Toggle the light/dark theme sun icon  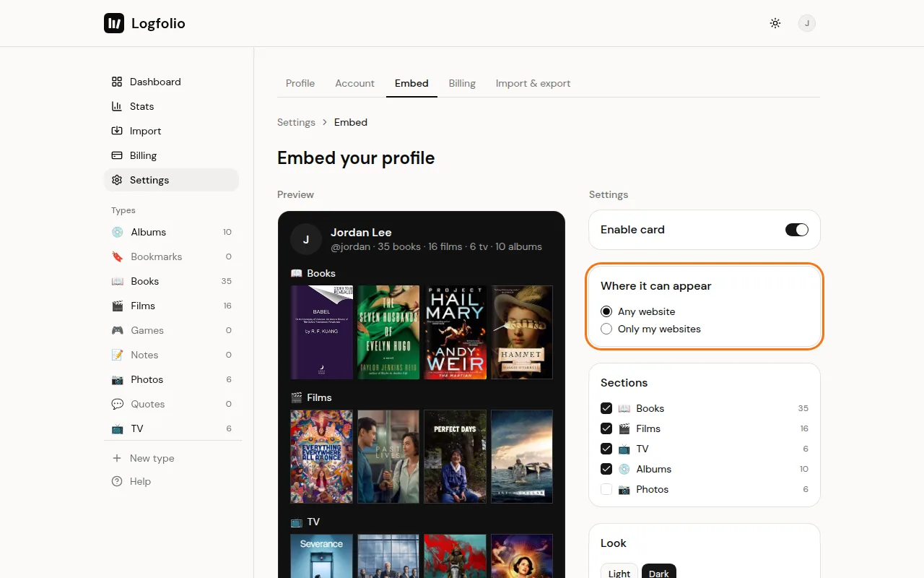click(x=775, y=23)
